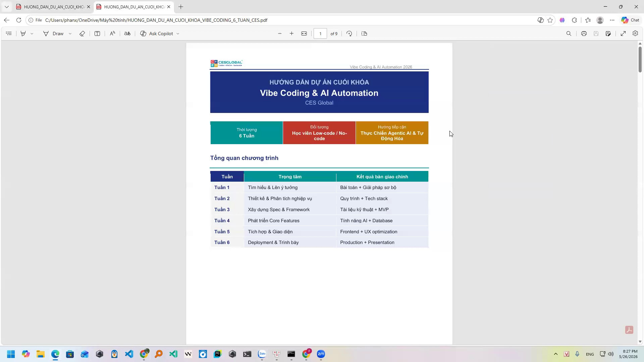Click the 'Tài liệu kỹ thuật + MVP' cell
This screenshot has width=644, height=362.
pos(382,209)
